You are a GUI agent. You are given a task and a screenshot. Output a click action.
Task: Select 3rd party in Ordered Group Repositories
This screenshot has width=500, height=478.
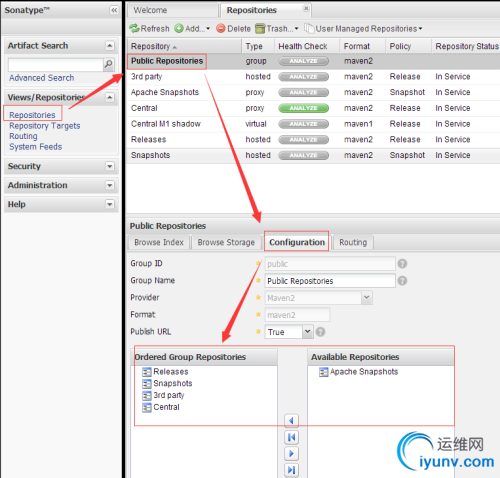pos(163,395)
